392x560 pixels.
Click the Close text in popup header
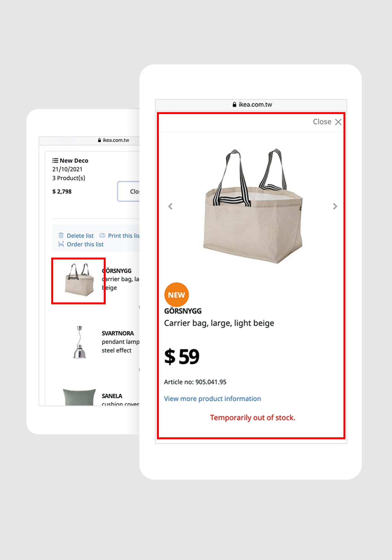[x=322, y=122]
